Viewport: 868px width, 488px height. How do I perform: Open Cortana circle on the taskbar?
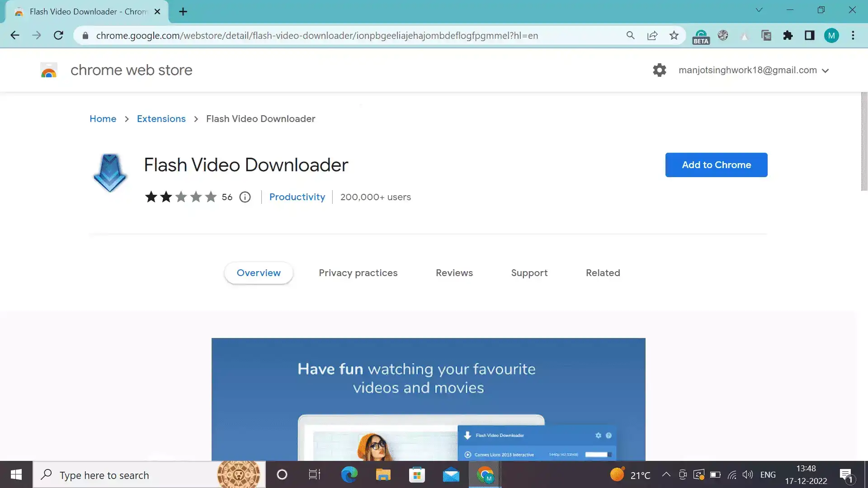(x=282, y=474)
